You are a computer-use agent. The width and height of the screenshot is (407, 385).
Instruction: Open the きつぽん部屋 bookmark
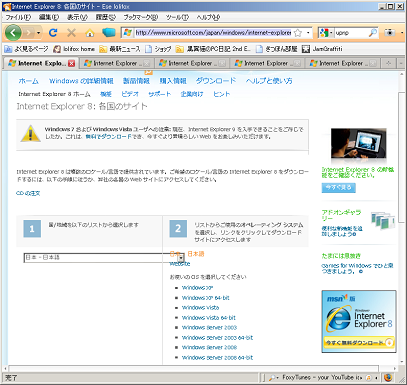tap(277, 49)
